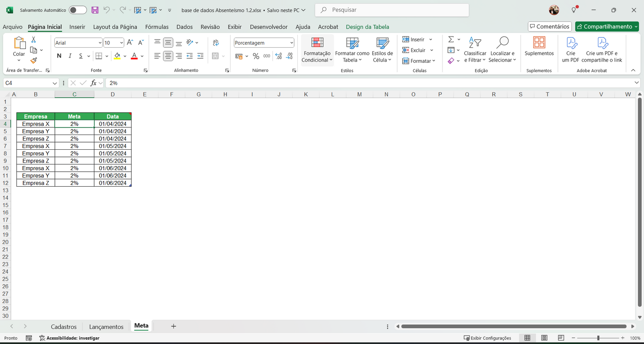Switch to the Inserir ribbon tab
This screenshot has width=644, height=344.
pos(77,27)
